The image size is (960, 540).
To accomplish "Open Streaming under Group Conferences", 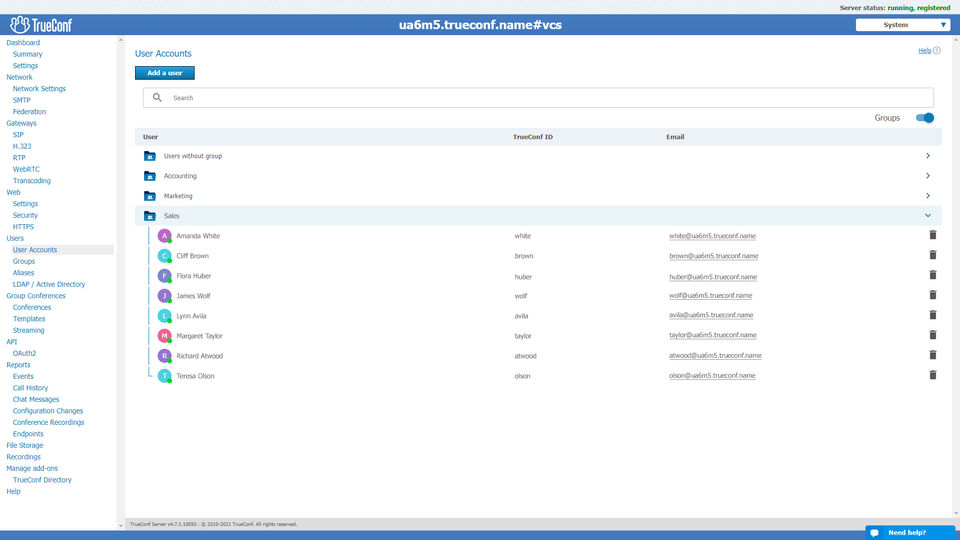I will [x=28, y=330].
